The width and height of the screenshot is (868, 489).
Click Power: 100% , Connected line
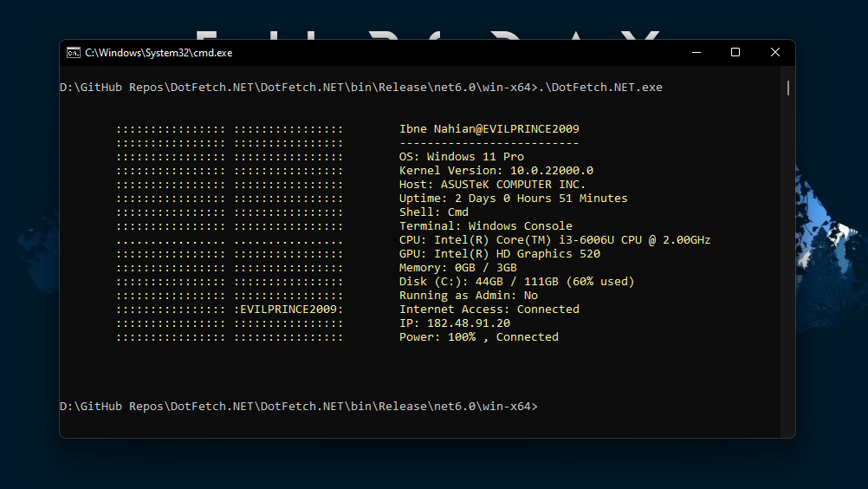point(479,336)
